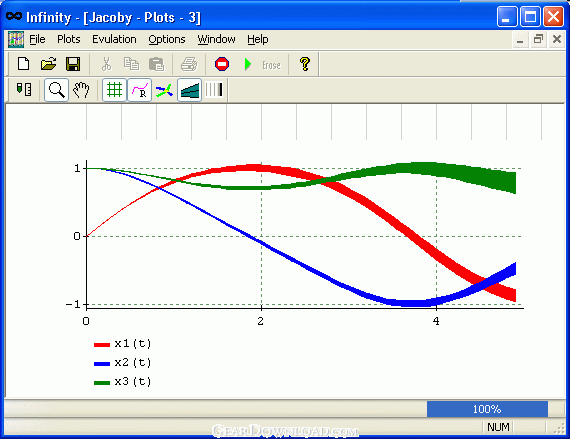Run evaluation with the green play arrow
Image resolution: width=570 pixels, height=439 pixels.
[248, 64]
